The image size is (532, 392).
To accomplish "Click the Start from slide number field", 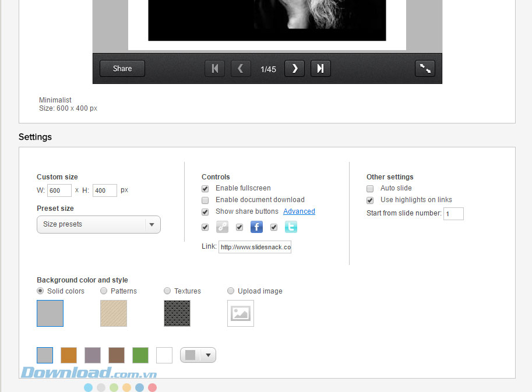I will point(453,214).
